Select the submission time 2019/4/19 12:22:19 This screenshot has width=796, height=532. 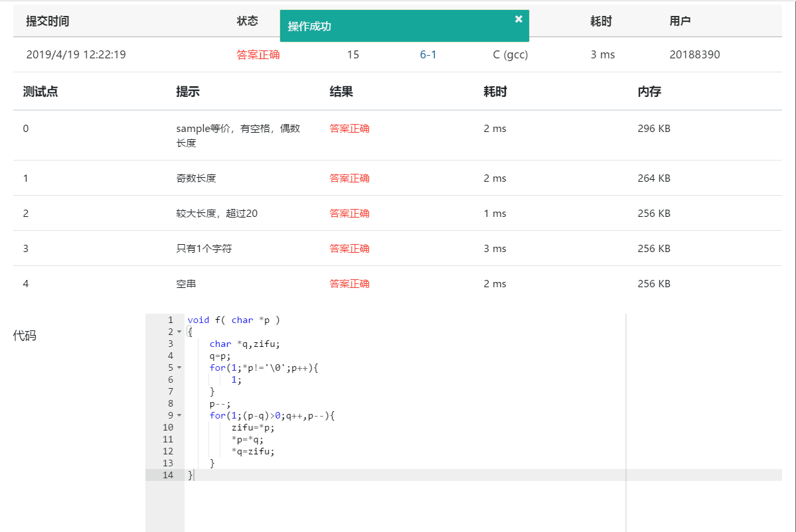76,55
